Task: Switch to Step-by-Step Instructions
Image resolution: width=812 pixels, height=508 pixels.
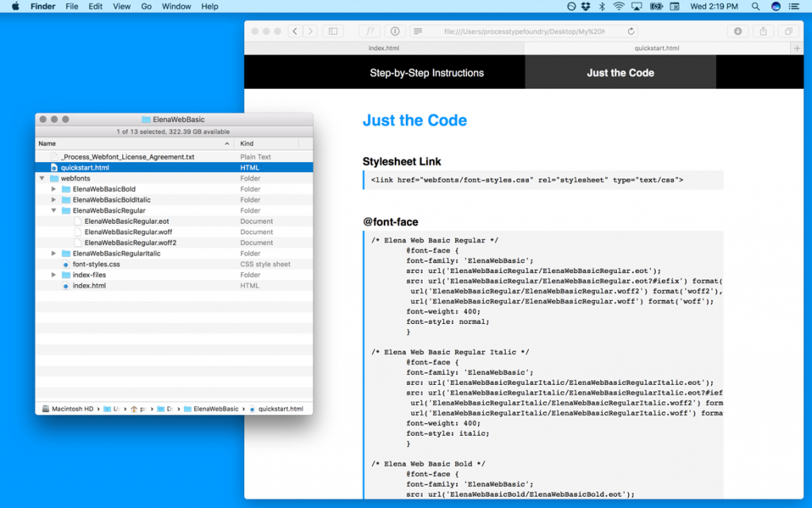Action: tap(427, 71)
